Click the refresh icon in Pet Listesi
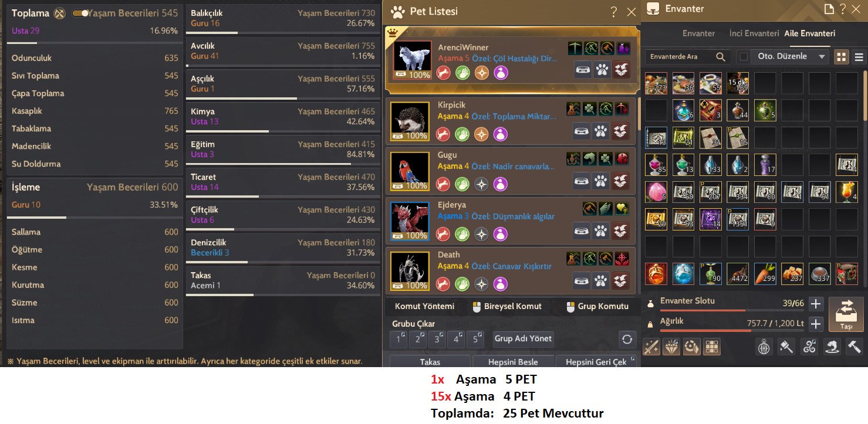 pyautogui.click(x=627, y=339)
